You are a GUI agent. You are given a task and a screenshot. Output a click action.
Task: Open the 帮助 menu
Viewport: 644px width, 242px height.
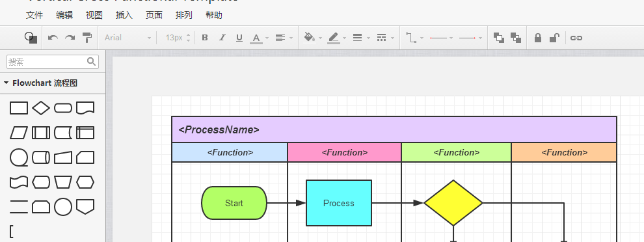214,15
